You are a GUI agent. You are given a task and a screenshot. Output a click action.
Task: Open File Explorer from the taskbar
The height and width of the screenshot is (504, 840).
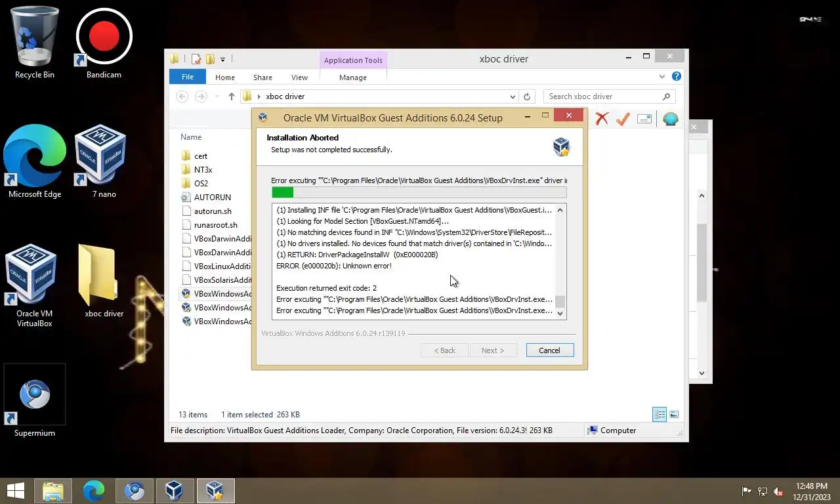(53, 490)
